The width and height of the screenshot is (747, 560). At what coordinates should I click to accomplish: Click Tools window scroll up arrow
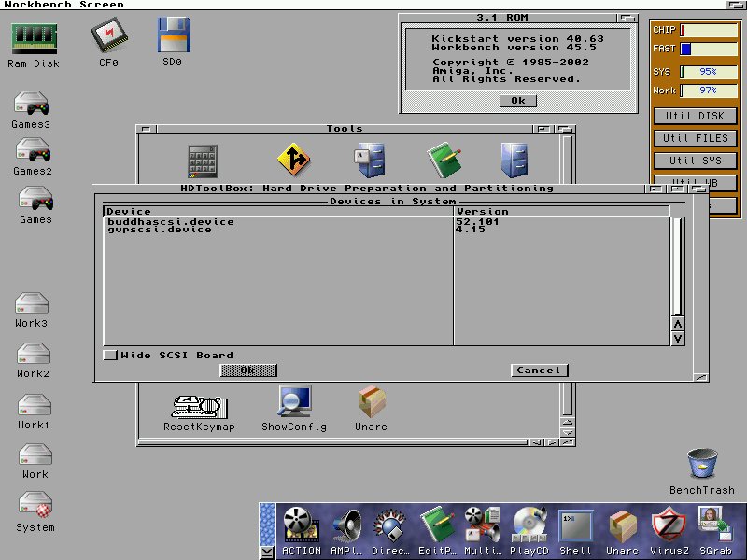568,423
